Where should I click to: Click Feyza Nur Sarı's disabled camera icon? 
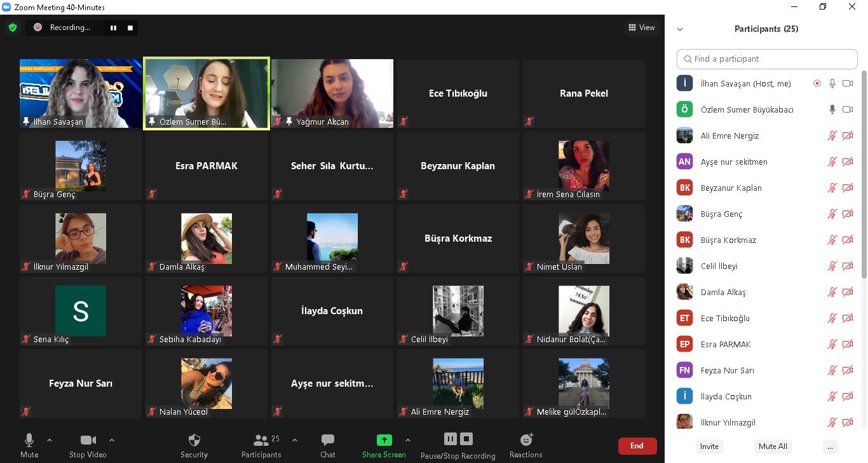point(848,370)
